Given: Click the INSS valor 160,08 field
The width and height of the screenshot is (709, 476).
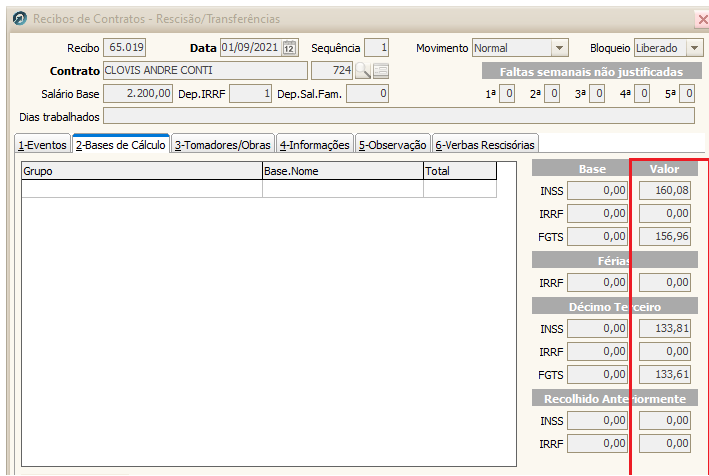Looking at the screenshot, I should [x=665, y=190].
